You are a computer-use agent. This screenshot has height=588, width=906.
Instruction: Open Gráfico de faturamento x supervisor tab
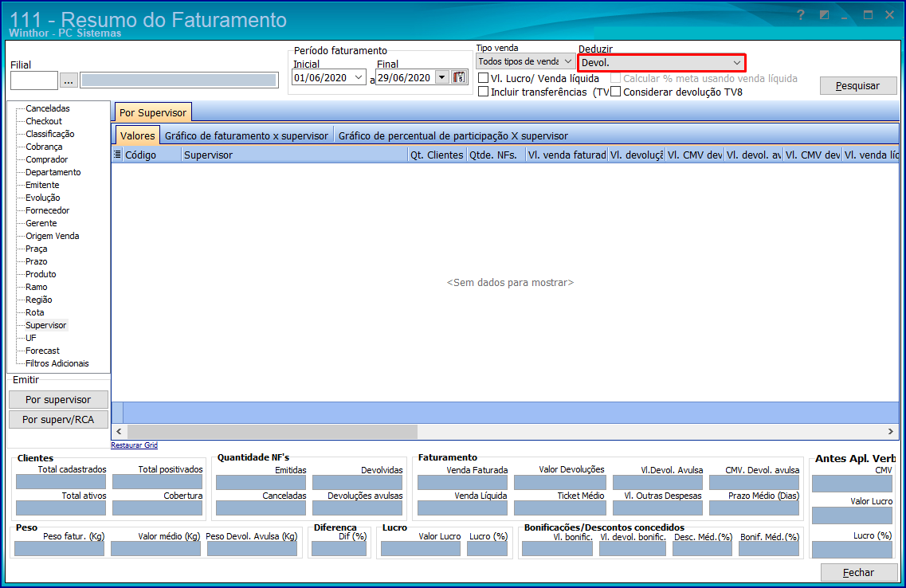tap(247, 135)
